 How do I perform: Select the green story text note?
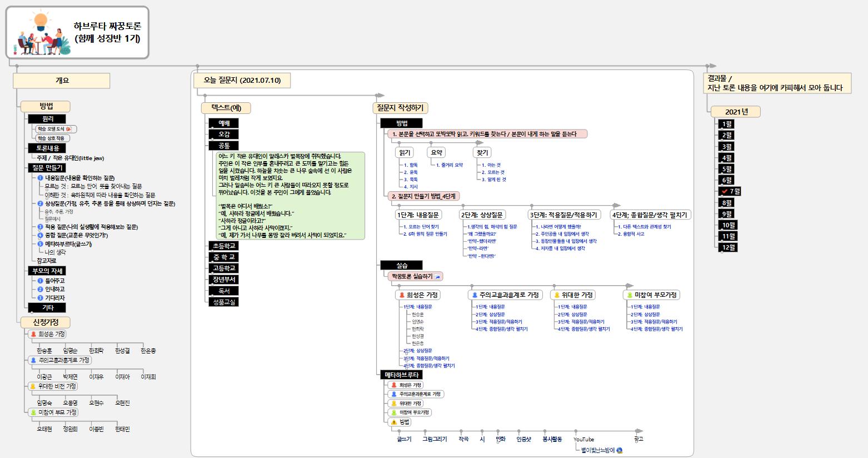pyautogui.click(x=290, y=196)
